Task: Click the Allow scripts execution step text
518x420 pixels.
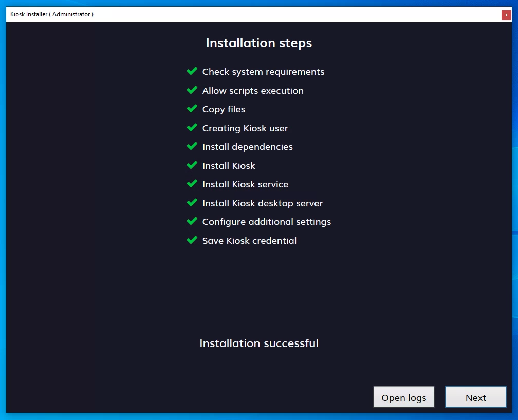Action: 253,91
